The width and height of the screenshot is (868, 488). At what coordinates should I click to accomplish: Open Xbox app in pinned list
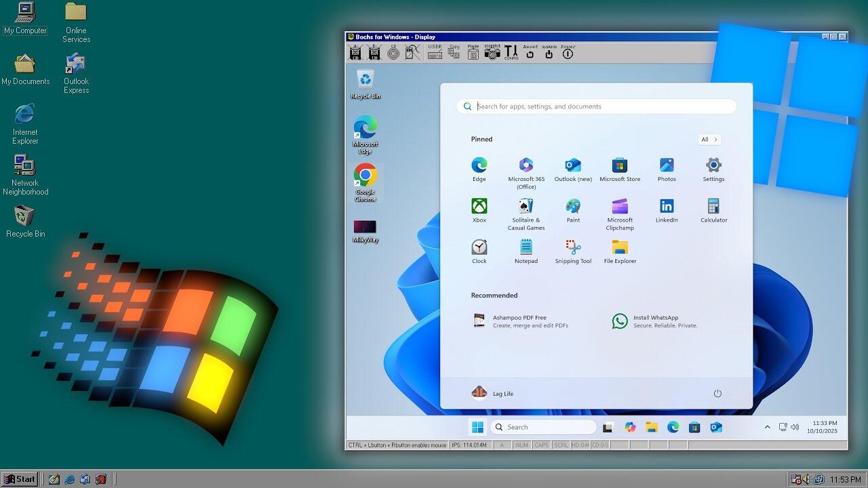tap(479, 210)
